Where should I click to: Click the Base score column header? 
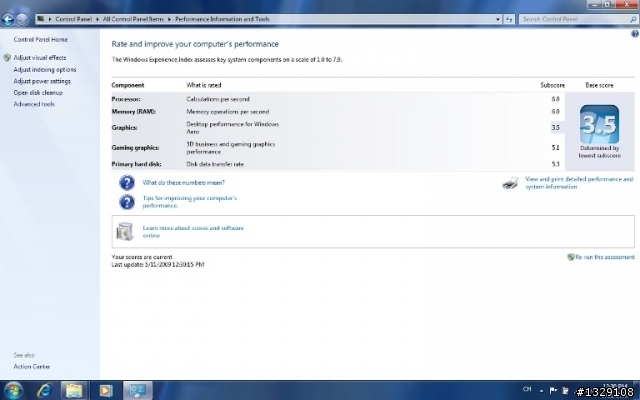pos(599,85)
